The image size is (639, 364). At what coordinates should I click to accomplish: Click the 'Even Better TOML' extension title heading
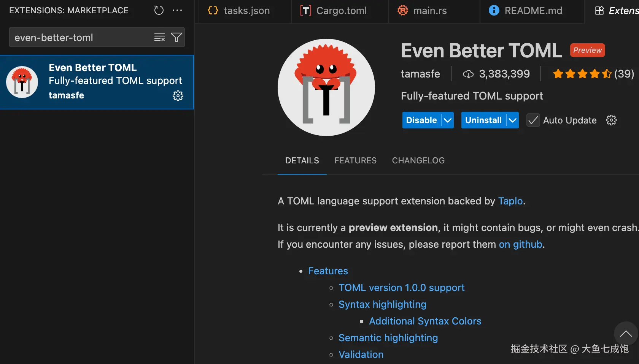482,51
